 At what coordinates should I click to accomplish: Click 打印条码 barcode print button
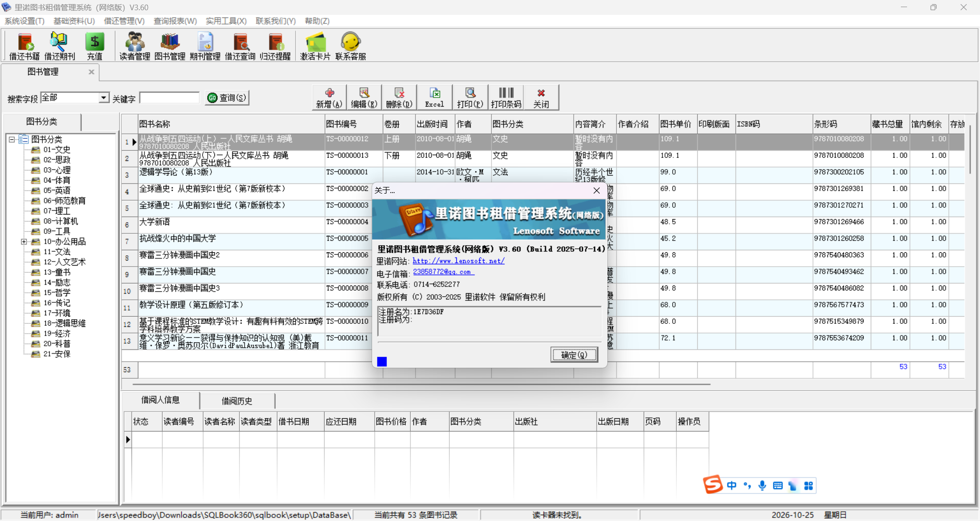[506, 98]
